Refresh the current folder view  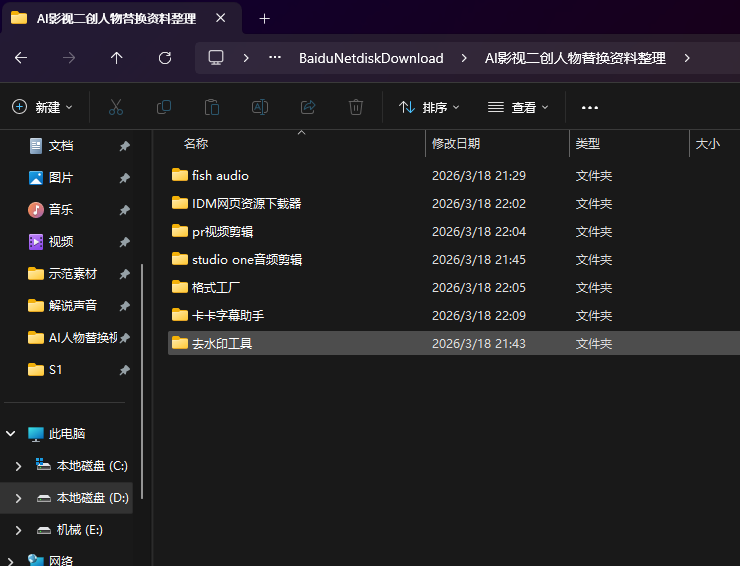(165, 58)
